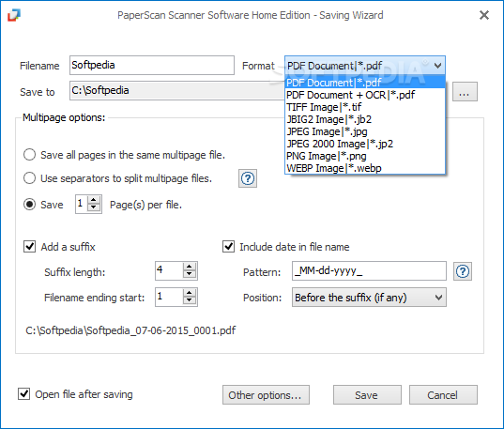Image resolution: width=504 pixels, height=429 pixels.
Task: Choose PDF Document + OCR format
Action: 365,95
